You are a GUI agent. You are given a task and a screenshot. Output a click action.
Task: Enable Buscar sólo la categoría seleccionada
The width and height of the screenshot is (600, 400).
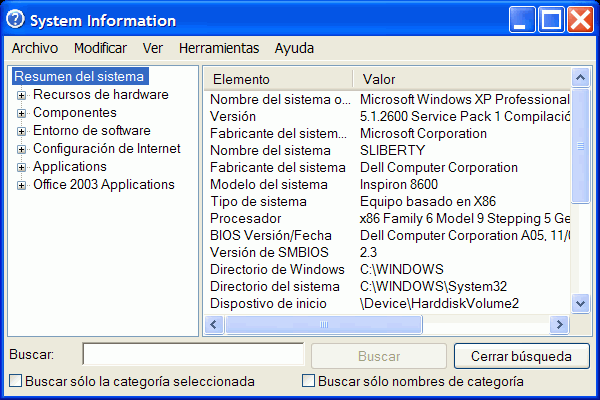15,381
